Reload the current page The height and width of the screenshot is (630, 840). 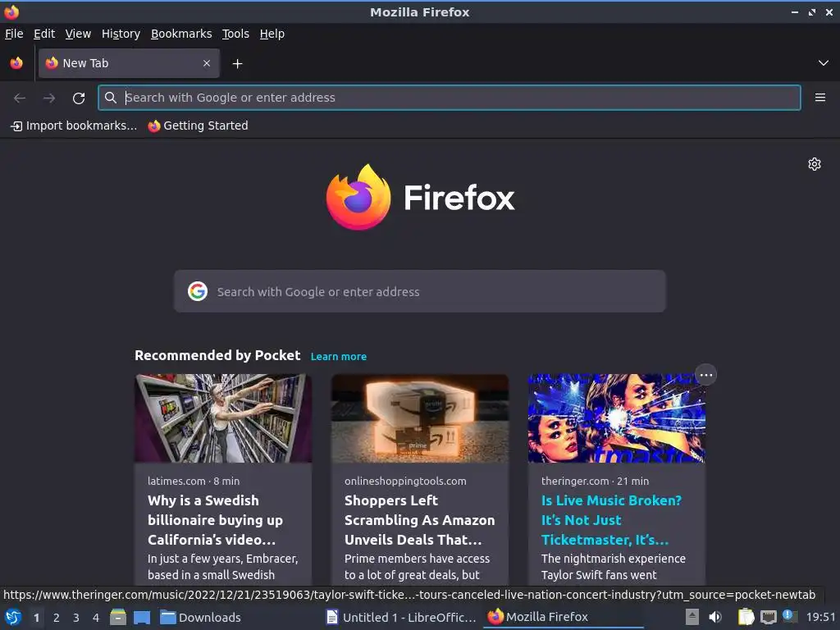coord(79,98)
